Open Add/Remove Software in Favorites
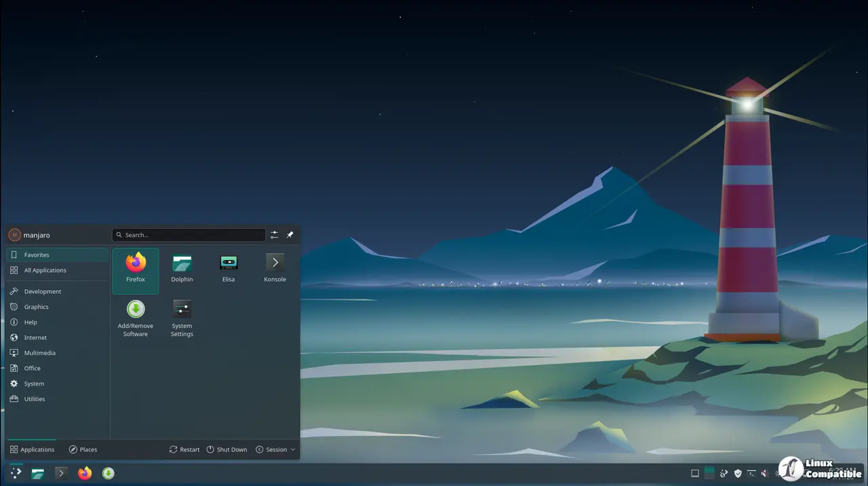868x486 pixels. pyautogui.click(x=136, y=318)
